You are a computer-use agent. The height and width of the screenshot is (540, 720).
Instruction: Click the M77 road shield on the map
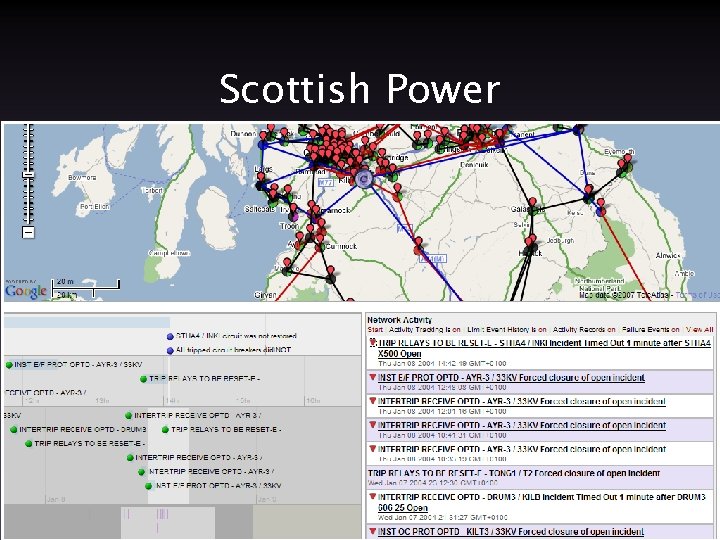[326, 182]
